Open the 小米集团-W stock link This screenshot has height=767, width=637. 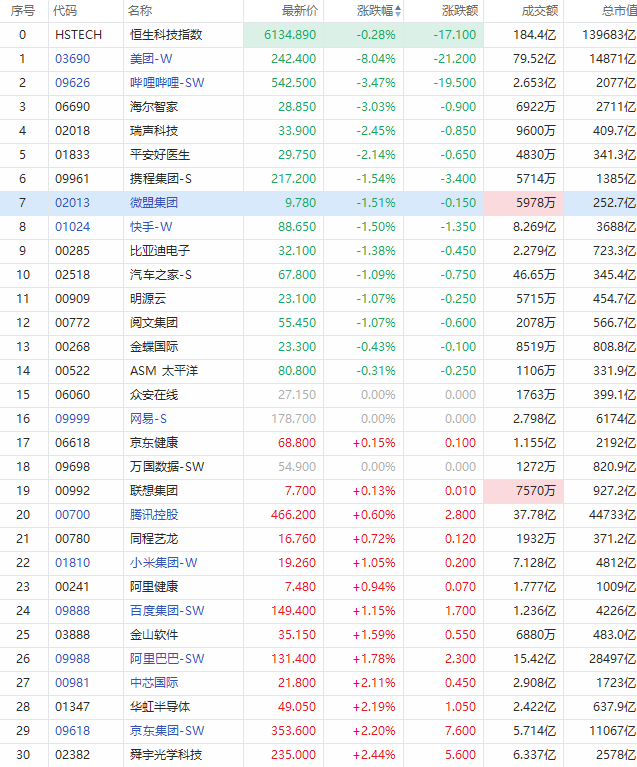(163, 563)
